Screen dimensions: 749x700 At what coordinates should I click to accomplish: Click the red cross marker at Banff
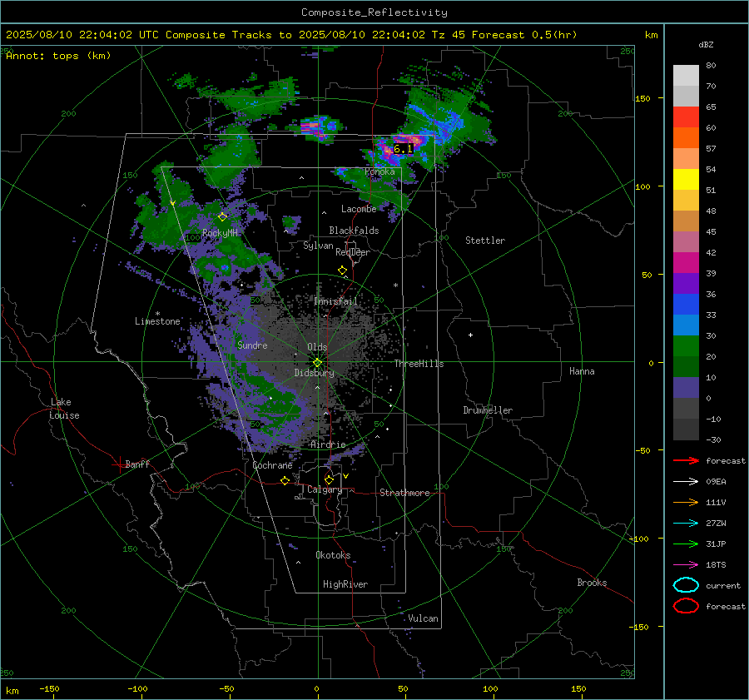tap(118, 464)
